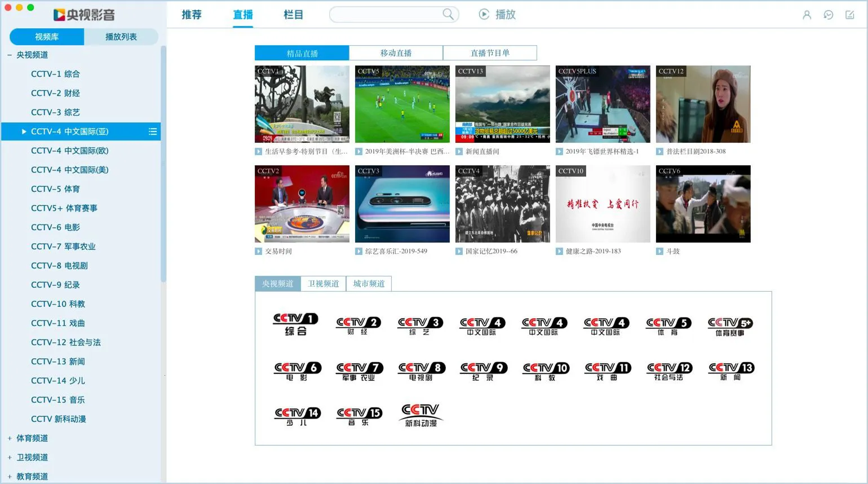Open the 直播节目单 tab

click(x=490, y=53)
